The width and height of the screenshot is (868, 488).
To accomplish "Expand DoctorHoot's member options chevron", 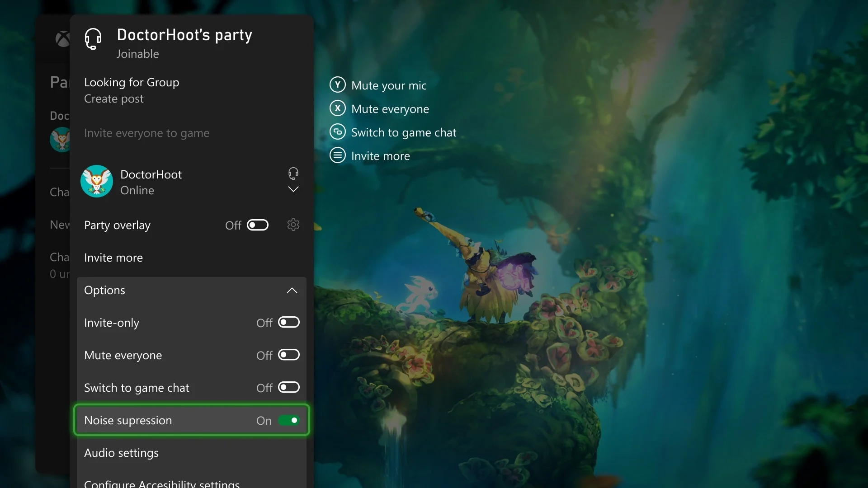I will (293, 189).
